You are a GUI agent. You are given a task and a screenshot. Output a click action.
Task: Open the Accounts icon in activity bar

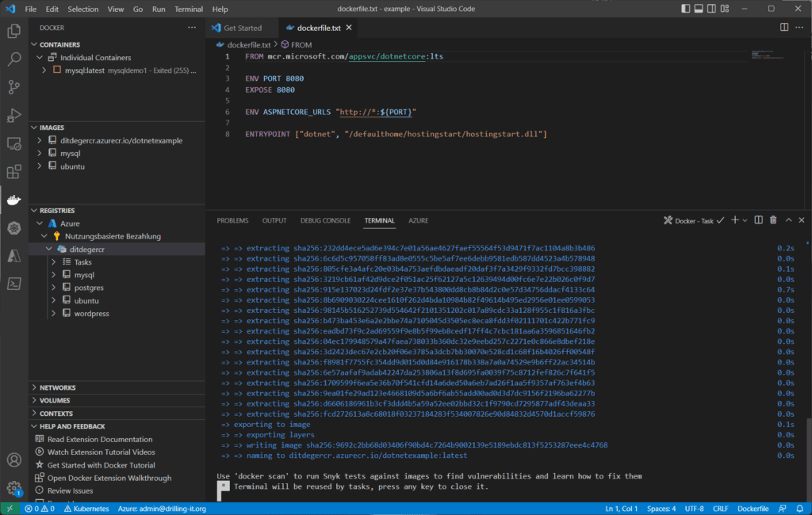pyautogui.click(x=14, y=460)
